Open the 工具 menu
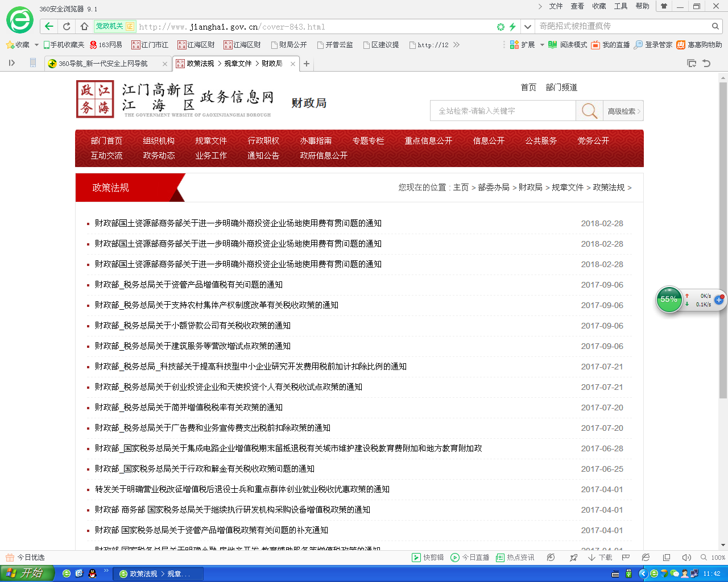728x582 pixels. (621, 6)
